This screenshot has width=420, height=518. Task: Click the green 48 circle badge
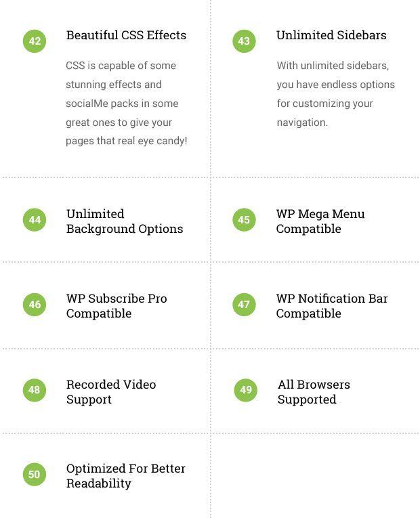click(35, 390)
